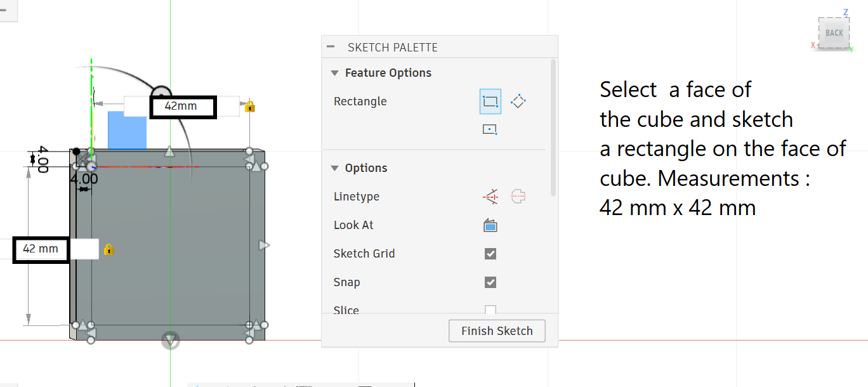This screenshot has height=387, width=868.
Task: Disable the Snap checkbox
Action: pyautogui.click(x=490, y=282)
